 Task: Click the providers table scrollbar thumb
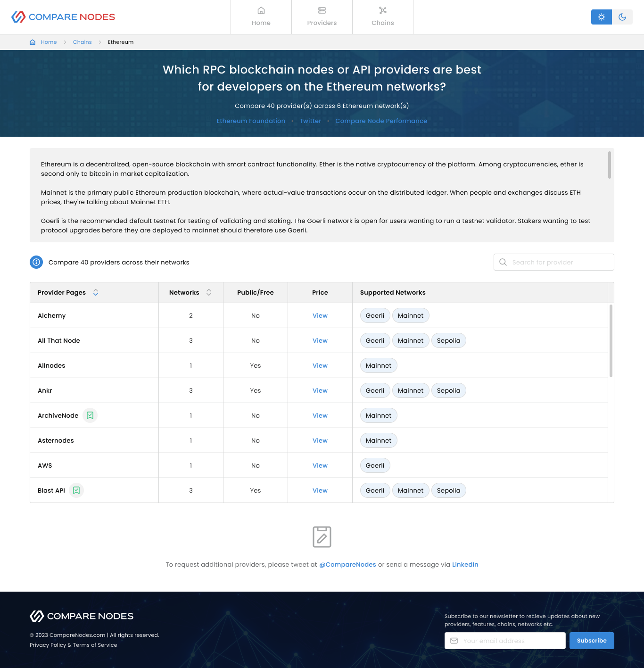pos(611,341)
